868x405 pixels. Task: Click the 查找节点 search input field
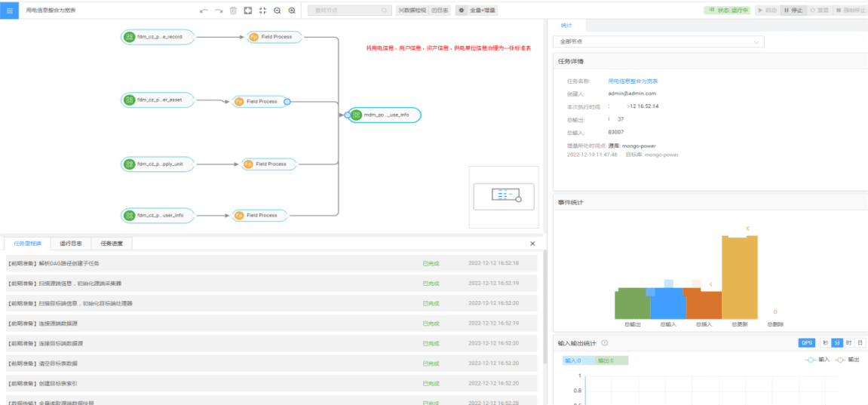349,11
